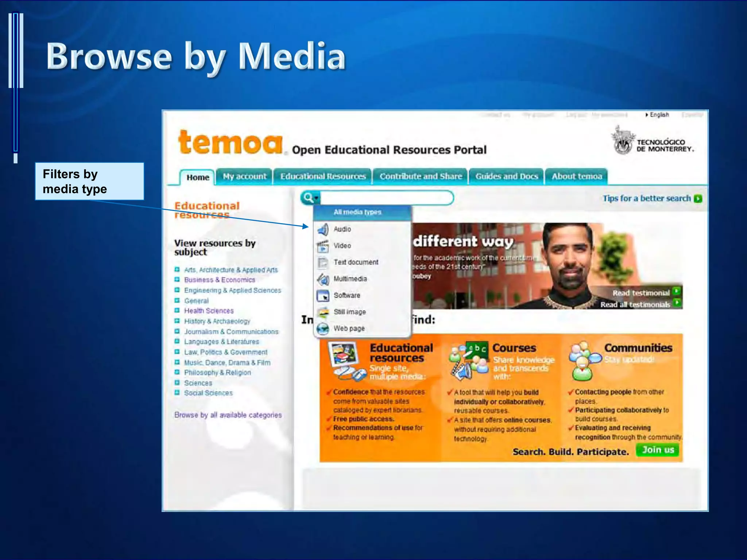Click the Courses heading
This screenshot has width=747, height=560.
(514, 348)
